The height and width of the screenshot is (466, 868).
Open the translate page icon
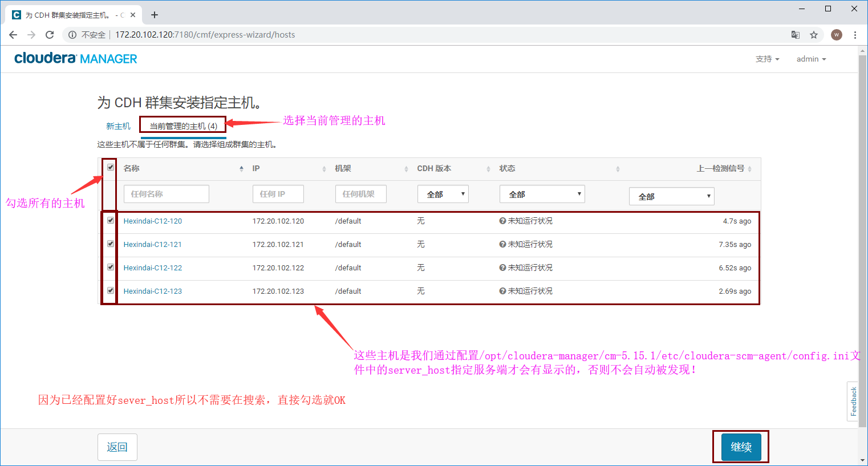coord(796,35)
